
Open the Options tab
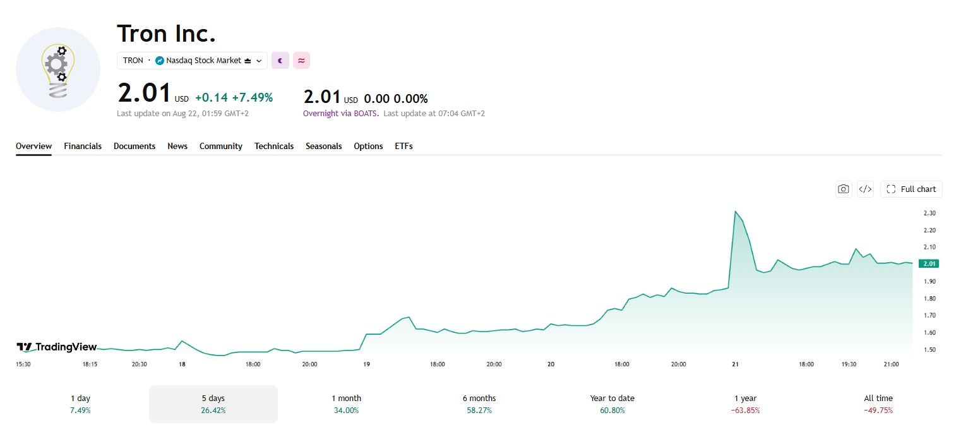(x=368, y=146)
